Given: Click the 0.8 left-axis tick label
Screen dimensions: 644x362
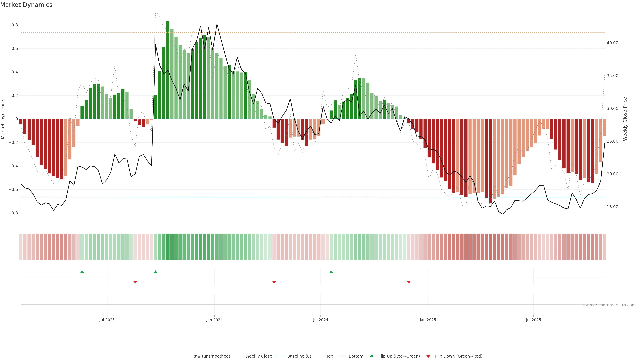Looking at the screenshot, I should pyautogui.click(x=15, y=25).
